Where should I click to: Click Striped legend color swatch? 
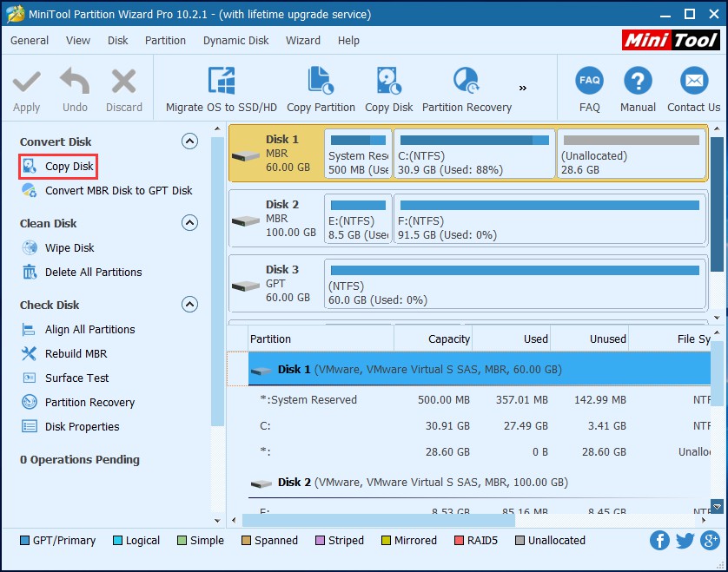pyautogui.click(x=320, y=541)
